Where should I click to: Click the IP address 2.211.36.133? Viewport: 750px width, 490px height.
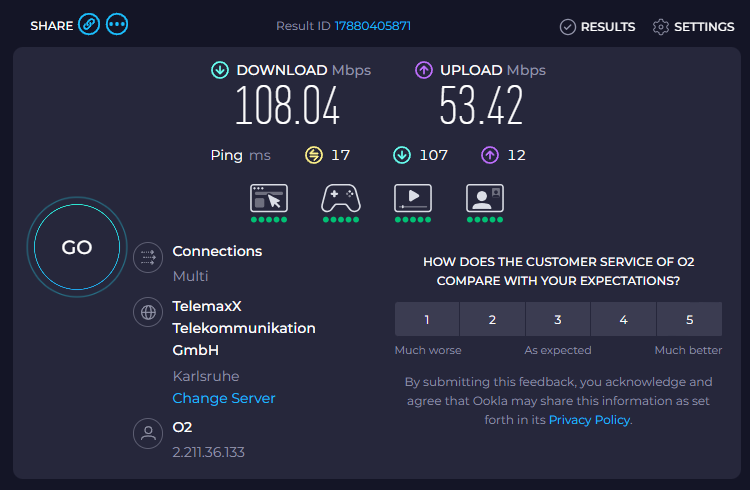coord(209,452)
